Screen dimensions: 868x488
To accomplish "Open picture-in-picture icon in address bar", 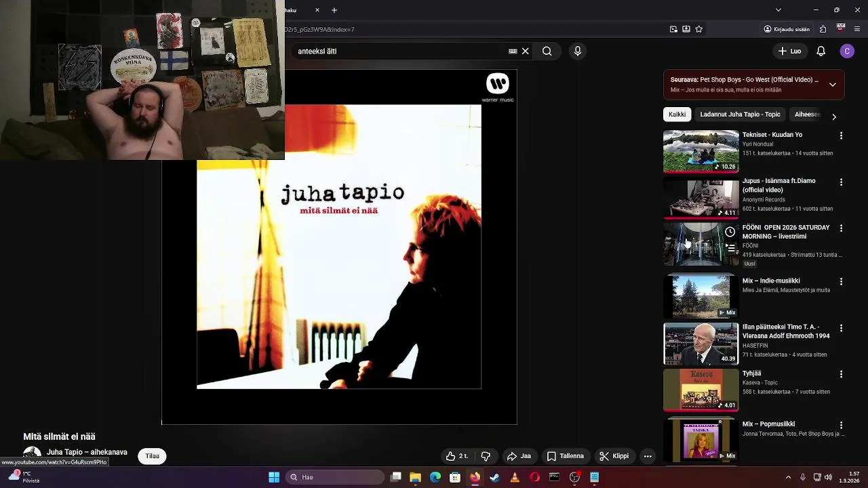I will [673, 29].
